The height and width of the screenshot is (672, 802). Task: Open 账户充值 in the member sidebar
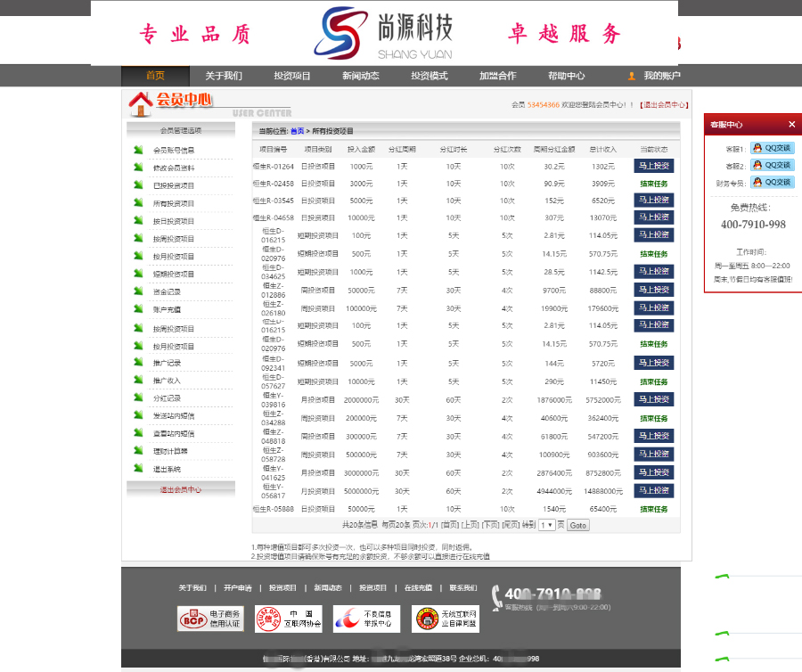point(167,309)
